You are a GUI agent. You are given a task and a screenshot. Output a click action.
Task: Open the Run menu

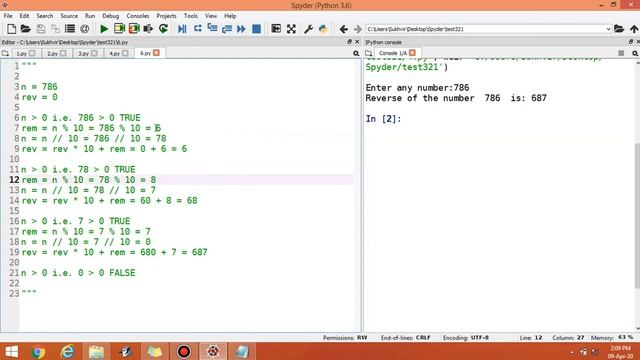click(90, 16)
